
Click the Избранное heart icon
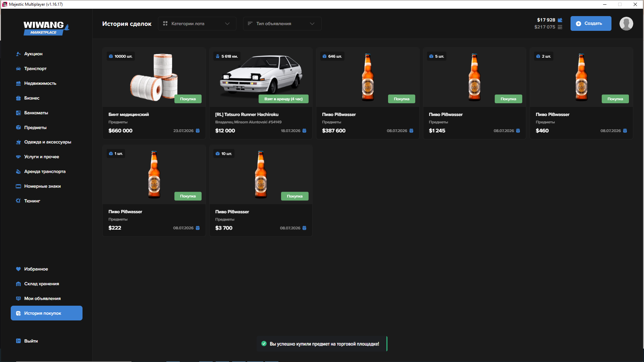click(x=18, y=269)
